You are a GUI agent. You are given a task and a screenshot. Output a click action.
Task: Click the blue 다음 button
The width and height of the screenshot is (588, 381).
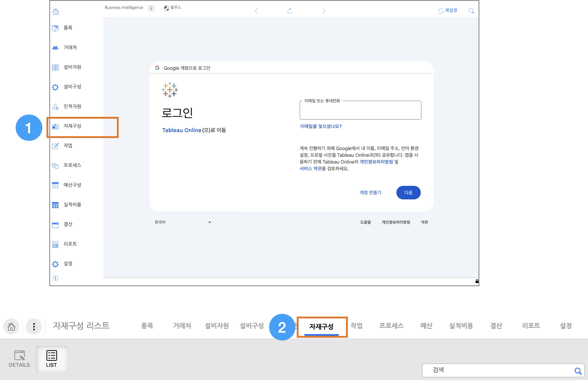[x=408, y=193]
